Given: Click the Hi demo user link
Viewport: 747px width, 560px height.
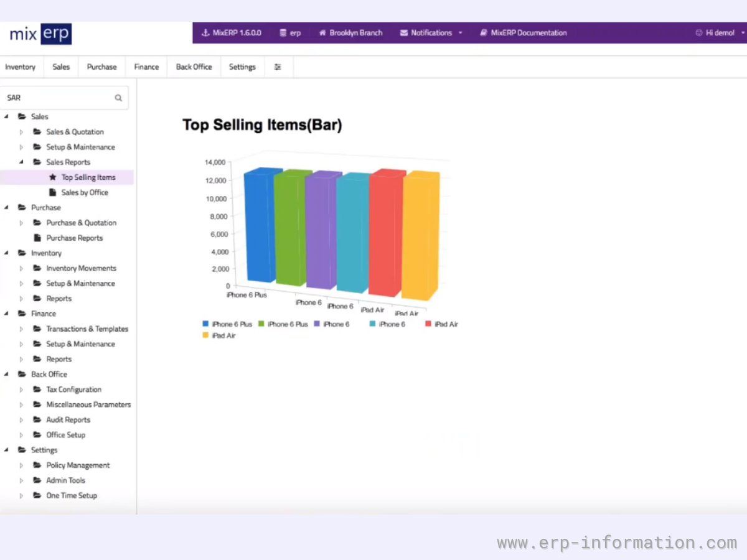Looking at the screenshot, I should click(720, 33).
